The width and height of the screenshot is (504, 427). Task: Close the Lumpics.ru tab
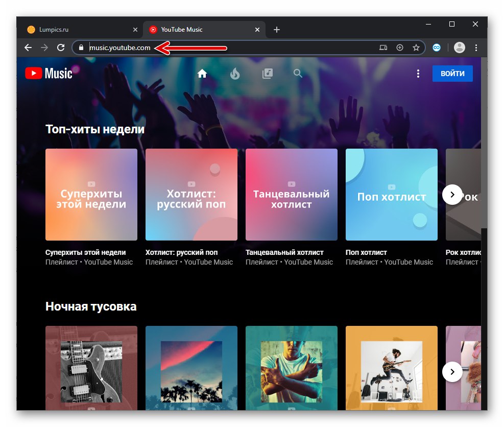(135, 30)
